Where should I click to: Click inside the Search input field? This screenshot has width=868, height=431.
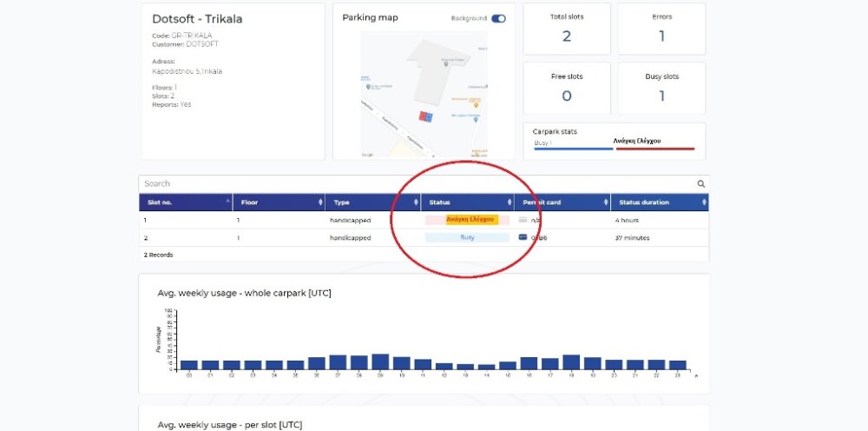coord(417,184)
